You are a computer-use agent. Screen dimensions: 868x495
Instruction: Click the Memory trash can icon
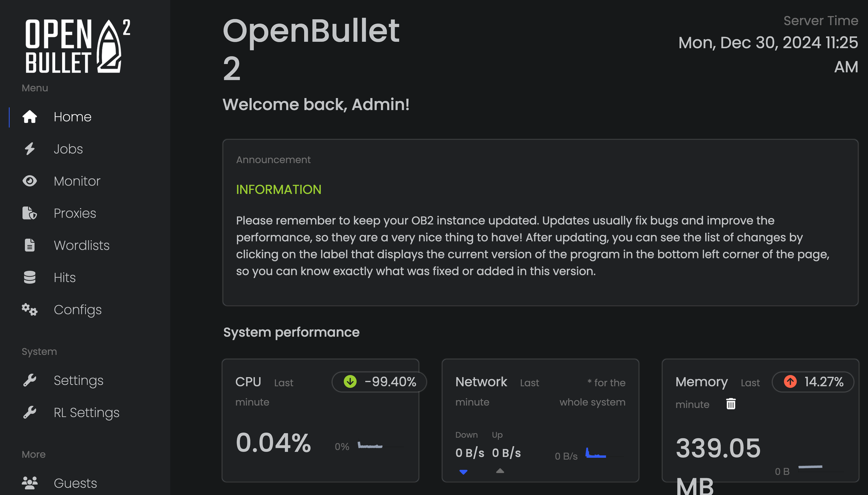[731, 404]
